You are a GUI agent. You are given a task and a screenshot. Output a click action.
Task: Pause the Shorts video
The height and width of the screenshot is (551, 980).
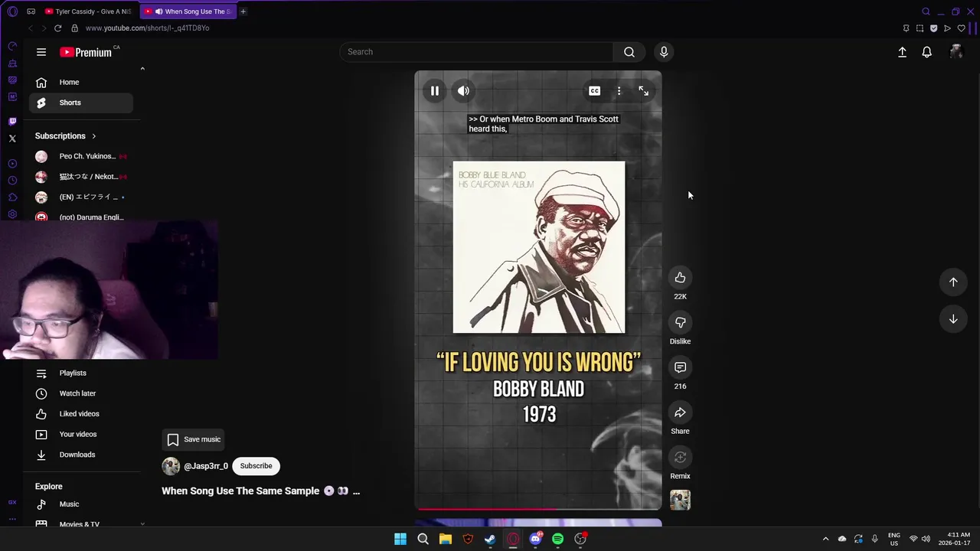[x=434, y=91]
